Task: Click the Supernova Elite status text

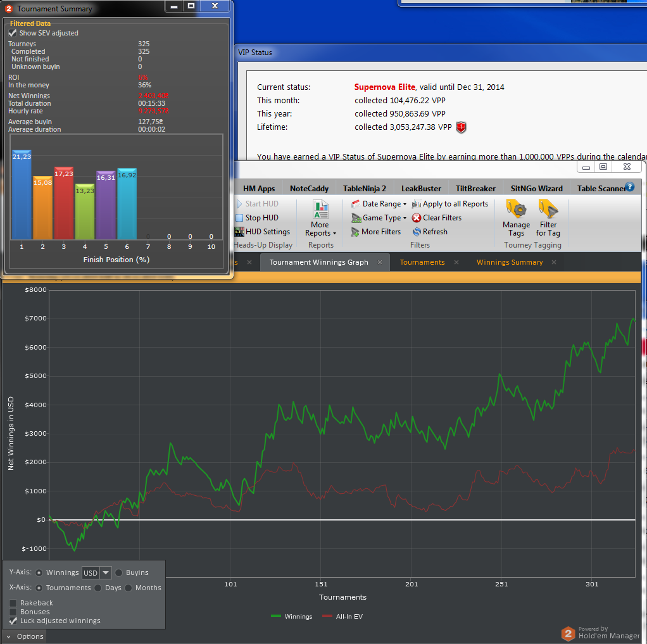Action: 384,87
